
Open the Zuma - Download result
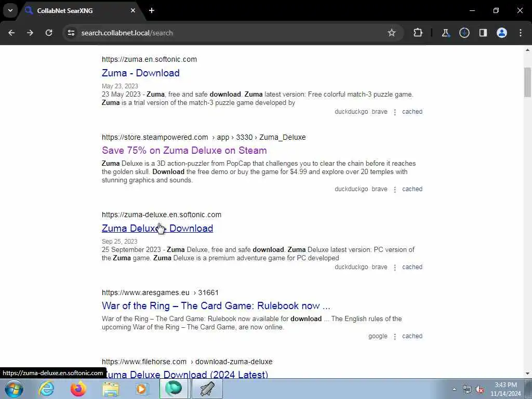click(140, 73)
